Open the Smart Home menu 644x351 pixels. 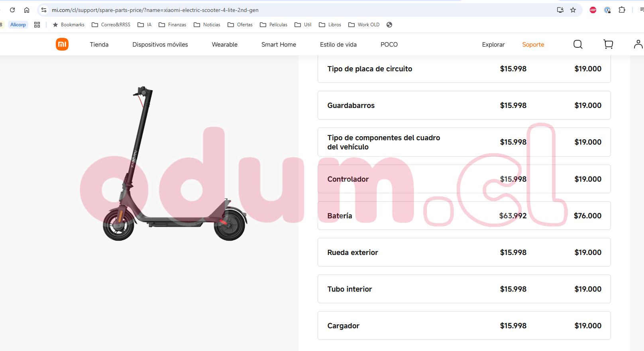(x=279, y=45)
